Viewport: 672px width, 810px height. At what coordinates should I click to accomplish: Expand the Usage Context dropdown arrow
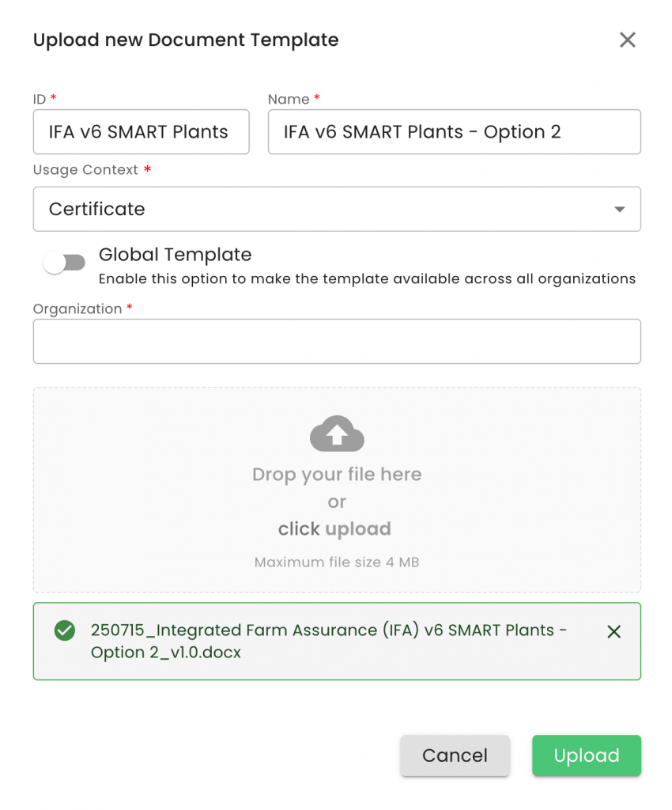(x=620, y=210)
